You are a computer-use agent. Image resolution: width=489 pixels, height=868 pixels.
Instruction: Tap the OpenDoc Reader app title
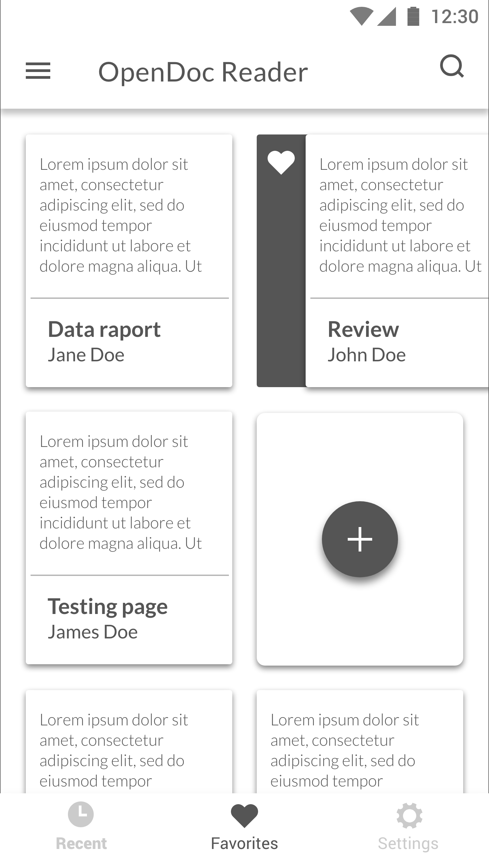pyautogui.click(x=203, y=72)
